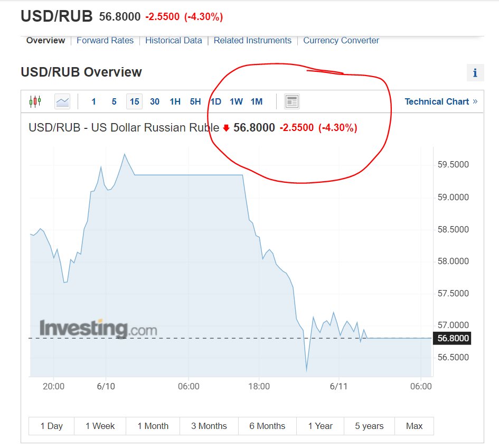The height and width of the screenshot is (448, 499).
Task: Click the 6/11 date label on x-axis
Action: point(338,386)
